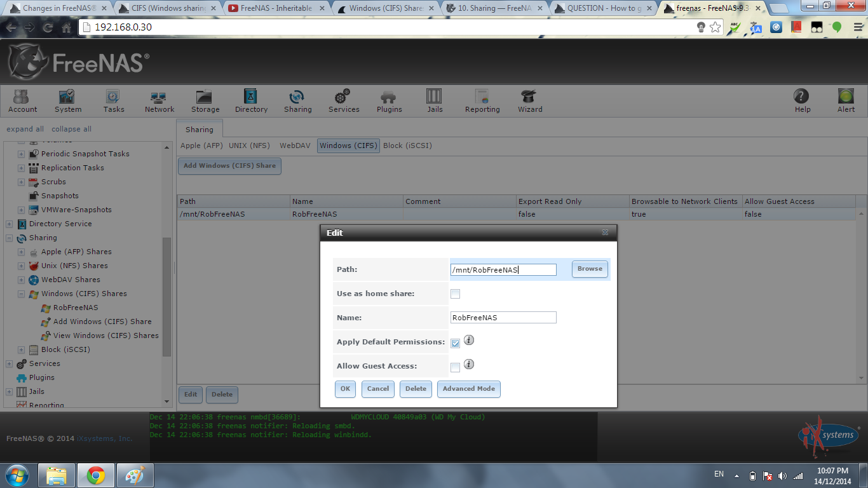Expand the Services tree node
The image size is (868, 488).
pos(9,363)
